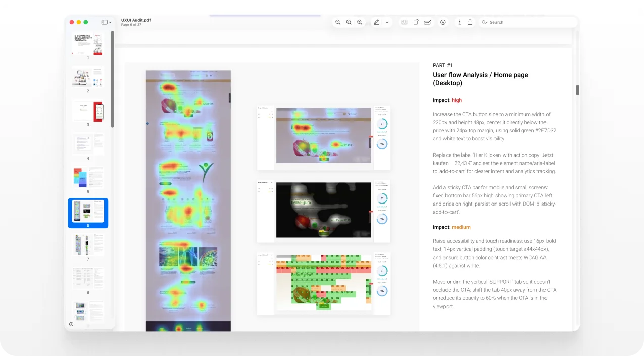
Task: Click the 'User flow Analysis / Home page' heading
Action: coord(480,79)
